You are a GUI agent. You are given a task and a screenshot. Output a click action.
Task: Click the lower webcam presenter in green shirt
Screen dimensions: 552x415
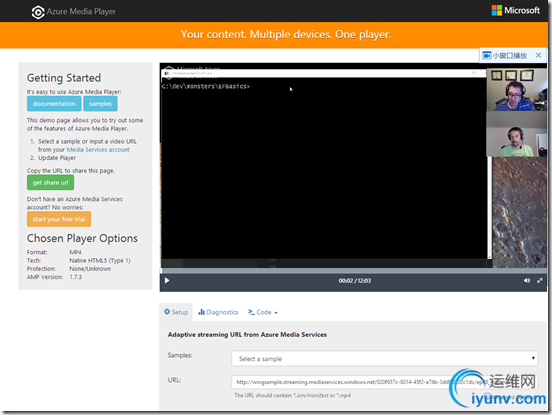pyautogui.click(x=516, y=134)
